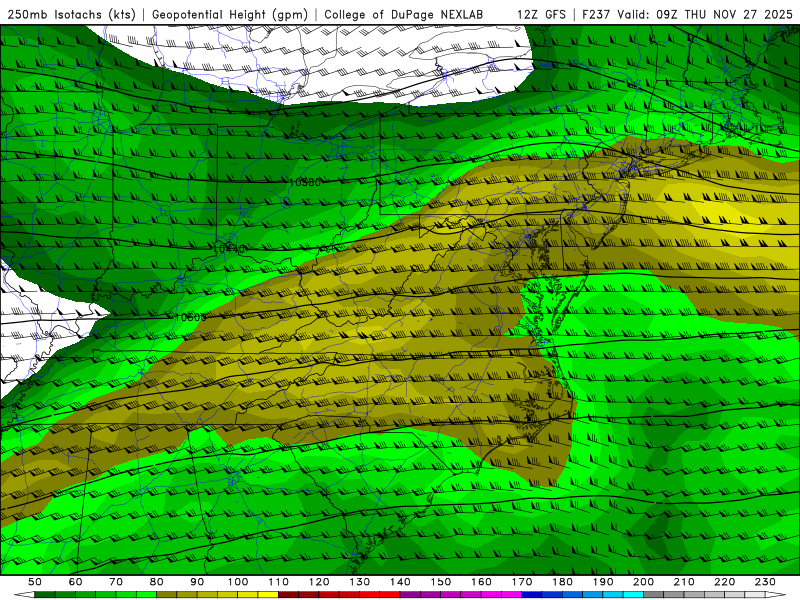Click the 'Geopotential Height (gpm)' header text
Image resolution: width=800 pixels, height=600 pixels.
[x=230, y=14]
